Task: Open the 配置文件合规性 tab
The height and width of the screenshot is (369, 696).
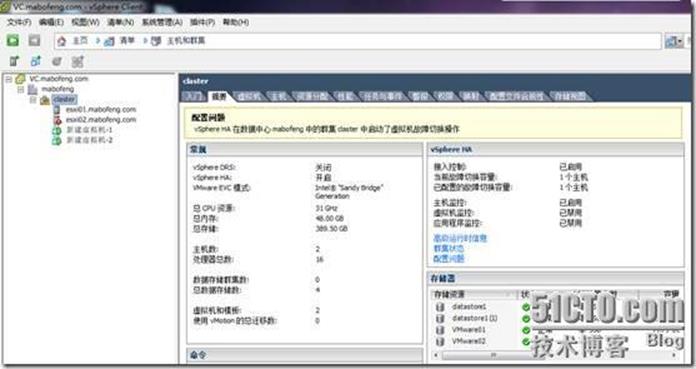Action: 516,96
